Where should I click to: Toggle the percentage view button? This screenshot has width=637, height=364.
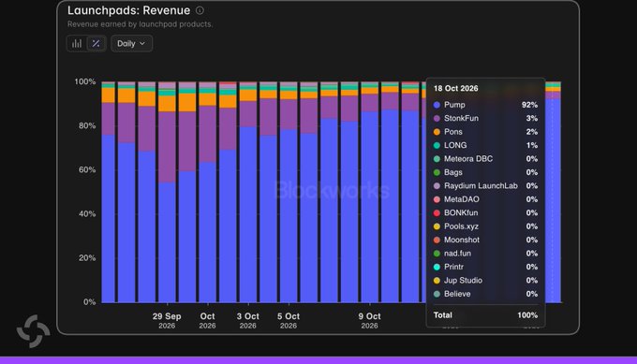96,43
